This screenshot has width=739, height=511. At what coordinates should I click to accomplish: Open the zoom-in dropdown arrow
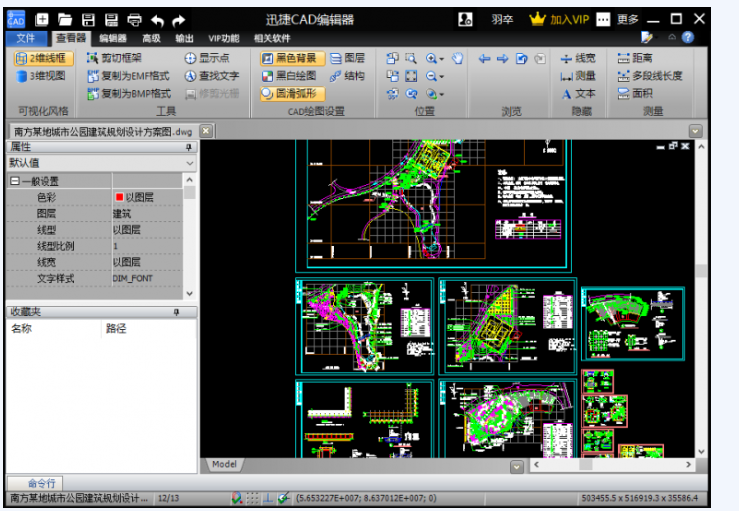(x=443, y=59)
